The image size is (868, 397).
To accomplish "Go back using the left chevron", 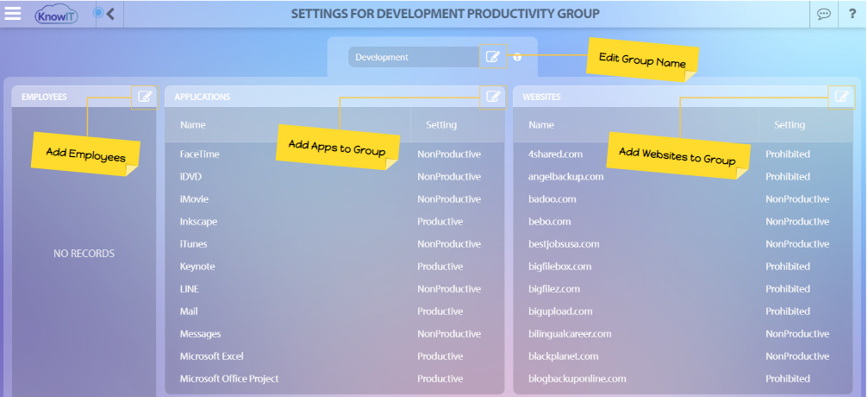I will (110, 14).
